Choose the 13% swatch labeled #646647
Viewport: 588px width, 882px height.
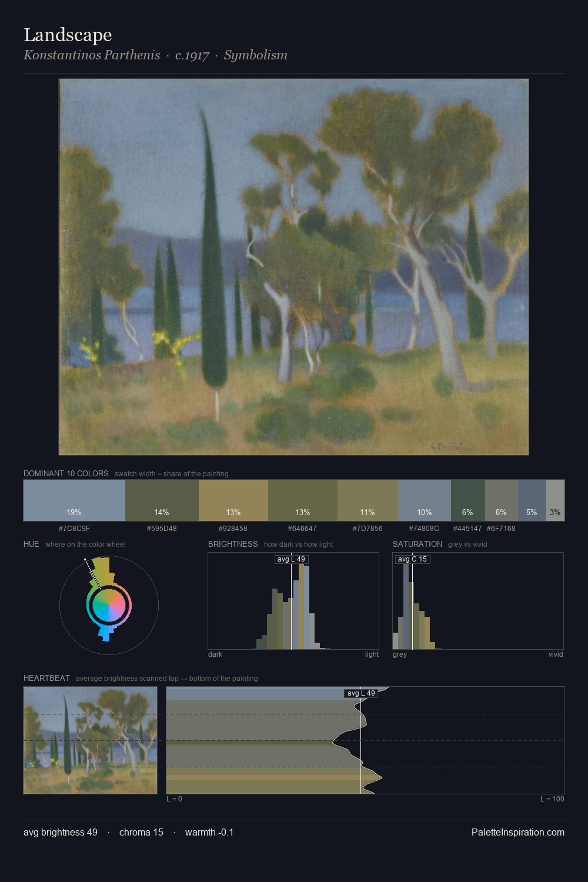click(x=303, y=500)
